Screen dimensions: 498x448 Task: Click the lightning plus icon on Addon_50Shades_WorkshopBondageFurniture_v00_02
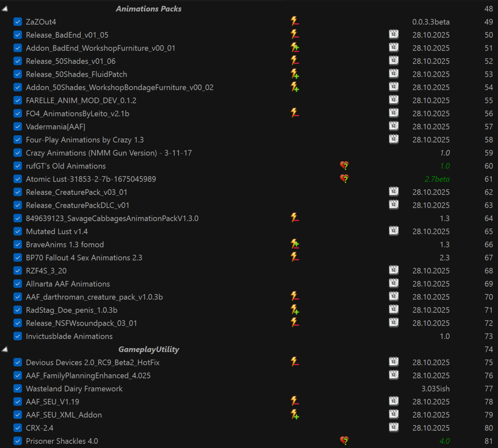(x=295, y=87)
